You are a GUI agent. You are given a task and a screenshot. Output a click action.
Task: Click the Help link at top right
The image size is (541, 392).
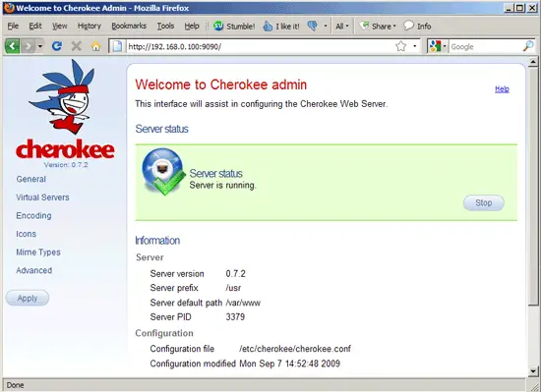click(x=502, y=88)
